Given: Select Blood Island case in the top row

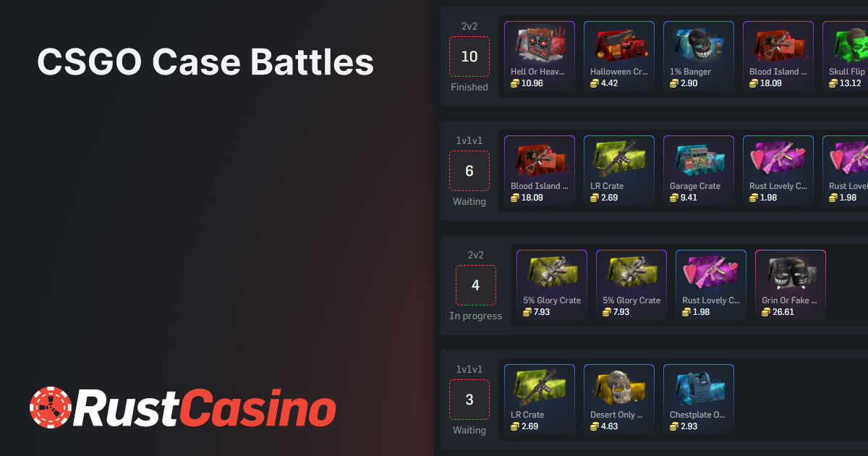Looking at the screenshot, I should tap(778, 56).
